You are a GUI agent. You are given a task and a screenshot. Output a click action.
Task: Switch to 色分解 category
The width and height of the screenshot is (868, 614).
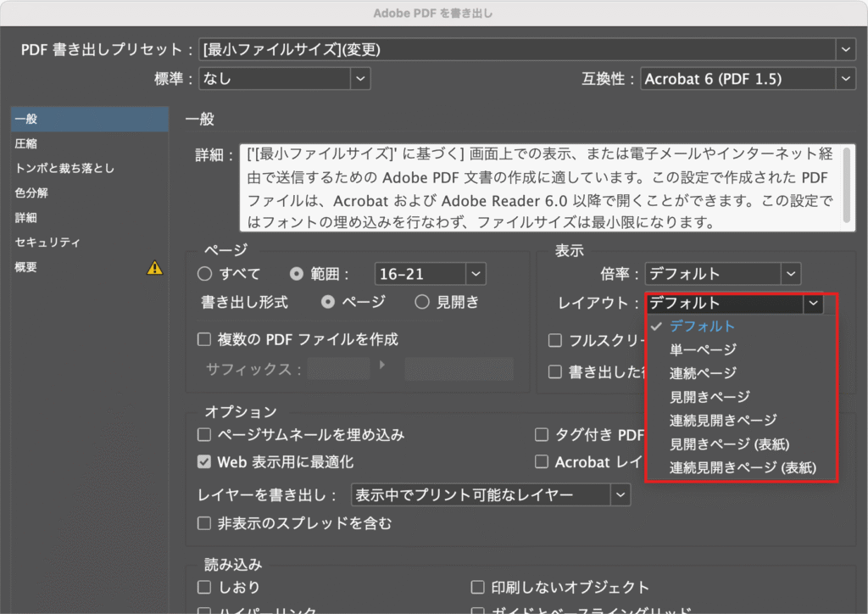point(90,193)
